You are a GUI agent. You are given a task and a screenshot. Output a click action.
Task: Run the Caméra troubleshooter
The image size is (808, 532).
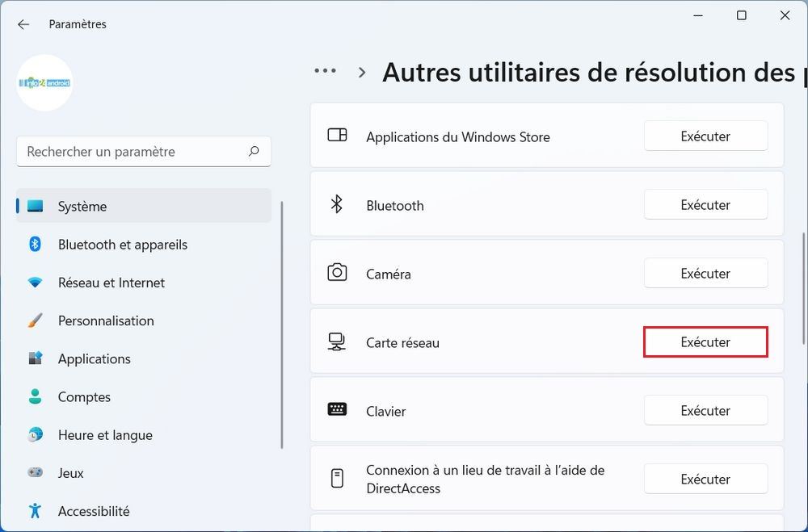pos(705,274)
